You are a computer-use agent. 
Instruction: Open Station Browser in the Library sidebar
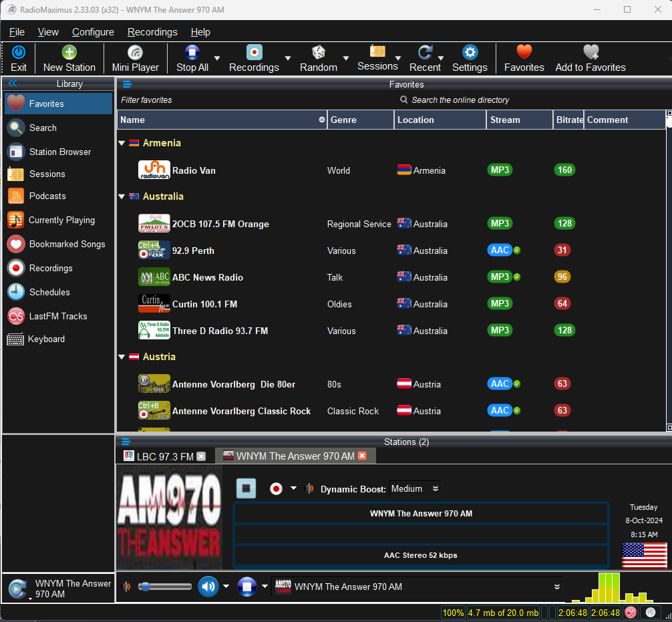point(59,152)
